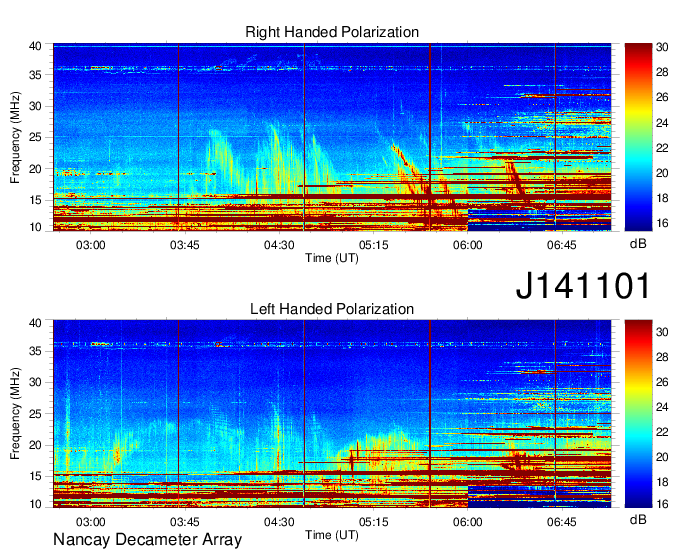
Task: Click the 'Nancay Decameter Array' caption
Action: pyautogui.click(x=147, y=539)
